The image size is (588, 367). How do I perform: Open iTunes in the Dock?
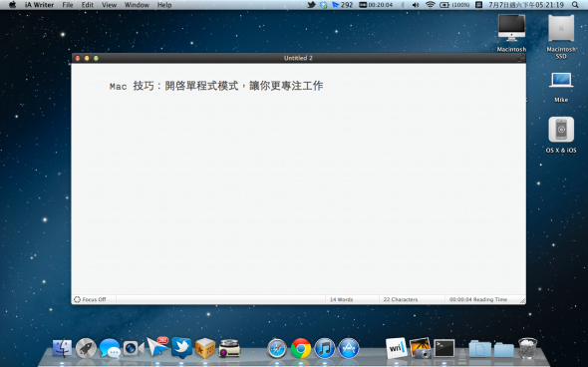click(x=325, y=348)
